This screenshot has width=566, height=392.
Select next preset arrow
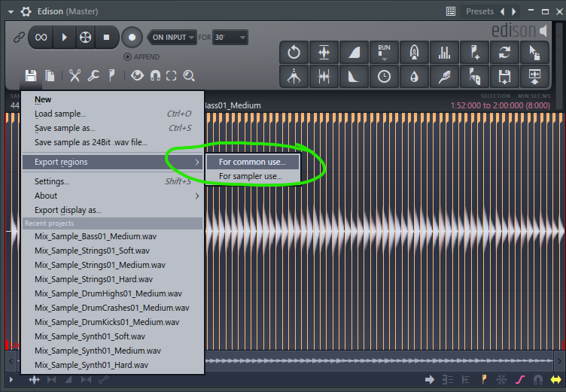pyautogui.click(x=514, y=11)
